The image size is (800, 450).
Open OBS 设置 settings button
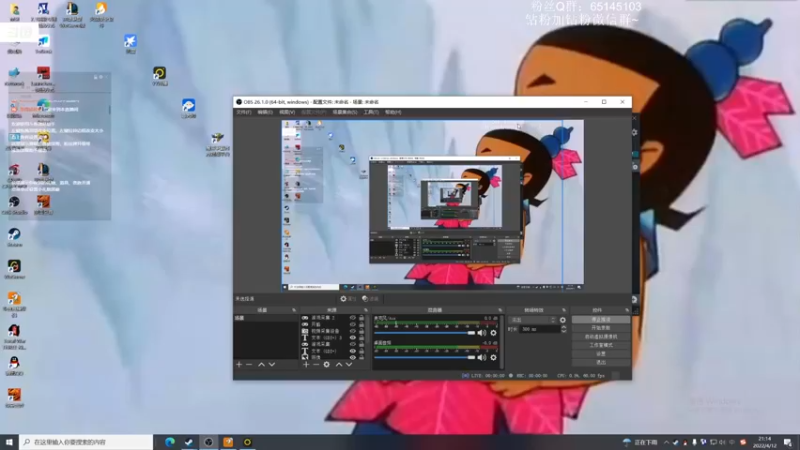601,354
